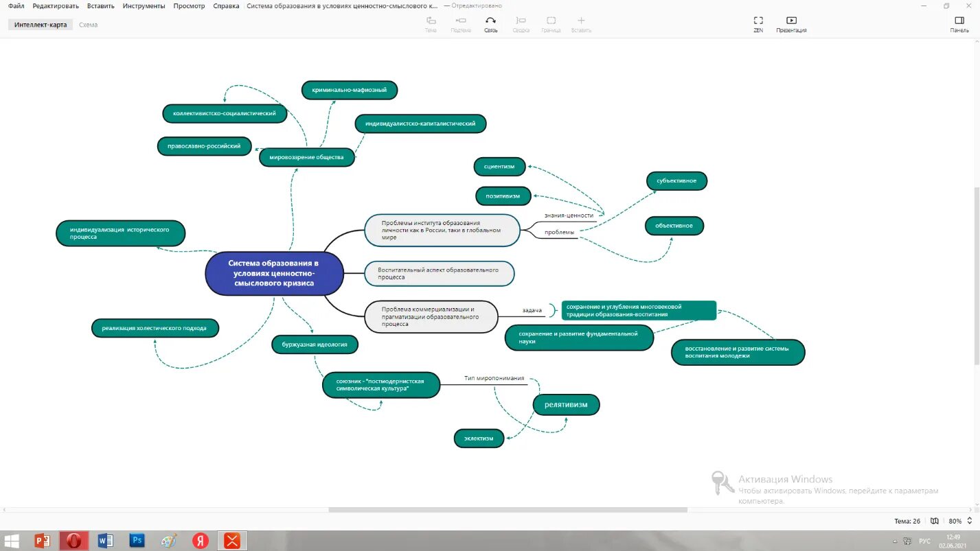Open the Файл menu
The height and width of the screenshot is (551, 980).
click(x=16, y=5)
